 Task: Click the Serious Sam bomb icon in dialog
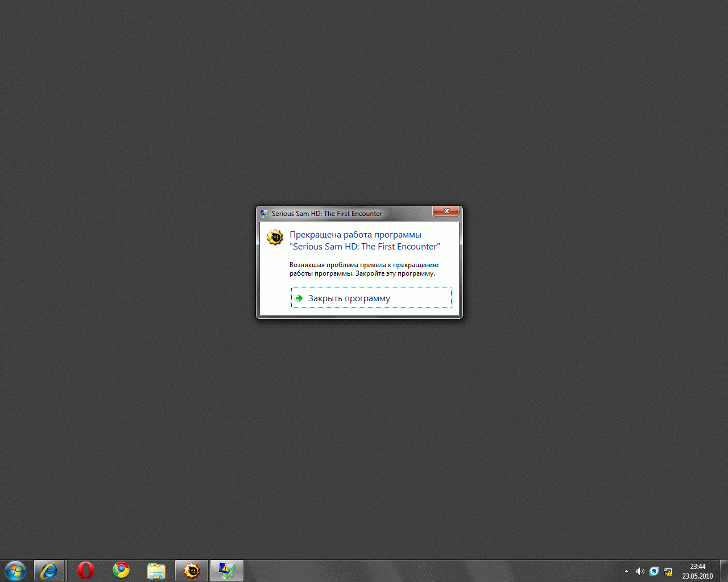(x=275, y=238)
